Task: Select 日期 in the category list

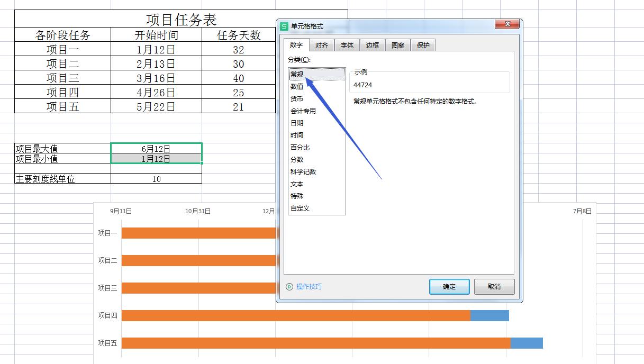Action: pos(297,123)
